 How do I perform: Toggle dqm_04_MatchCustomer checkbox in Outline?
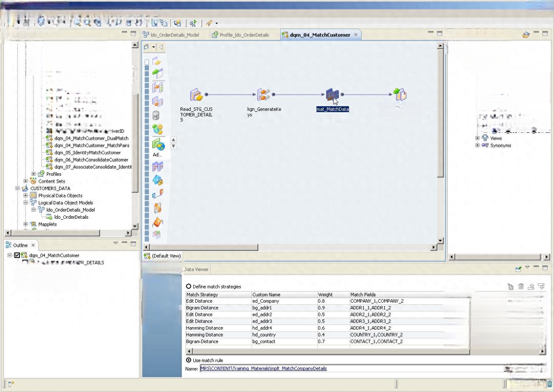point(17,255)
